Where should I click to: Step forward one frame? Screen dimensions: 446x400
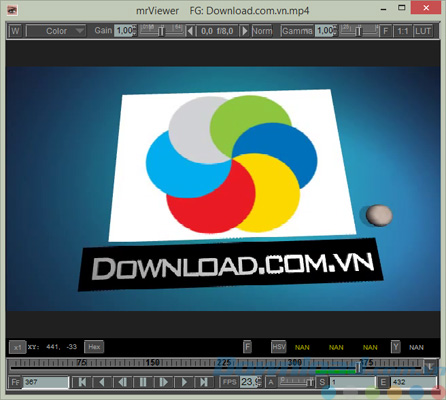(x=163, y=382)
